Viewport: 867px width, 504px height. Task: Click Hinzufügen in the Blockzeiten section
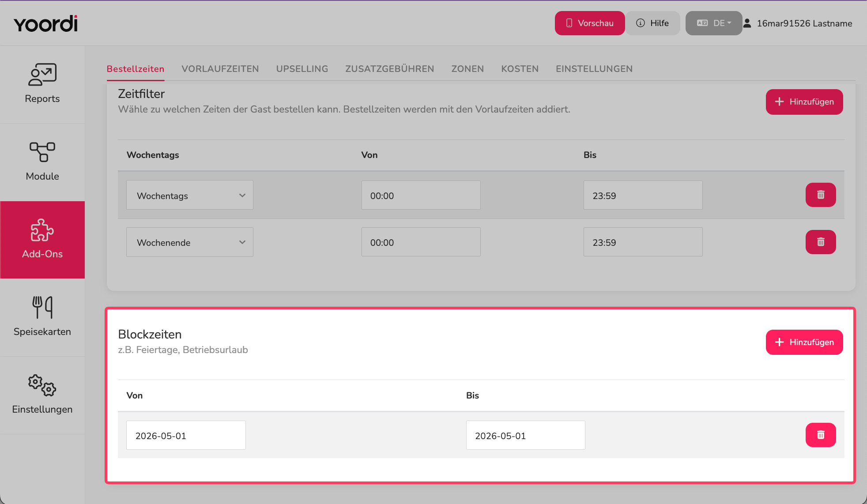pyautogui.click(x=804, y=342)
